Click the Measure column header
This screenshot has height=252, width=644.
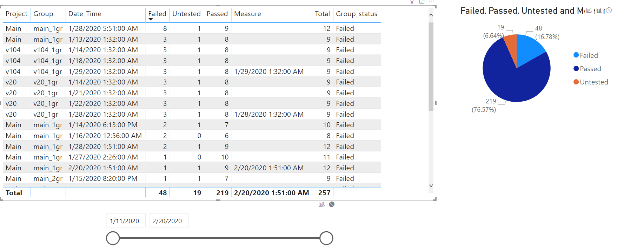point(247,14)
